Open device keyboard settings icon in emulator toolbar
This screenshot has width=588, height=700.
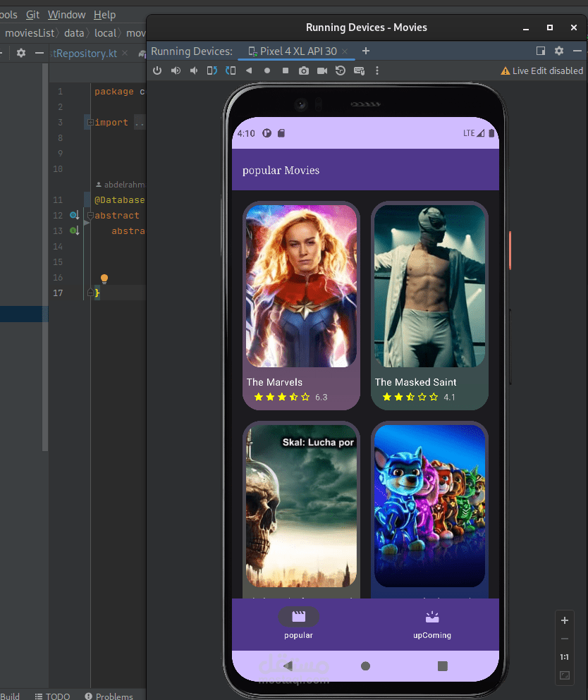point(359,70)
